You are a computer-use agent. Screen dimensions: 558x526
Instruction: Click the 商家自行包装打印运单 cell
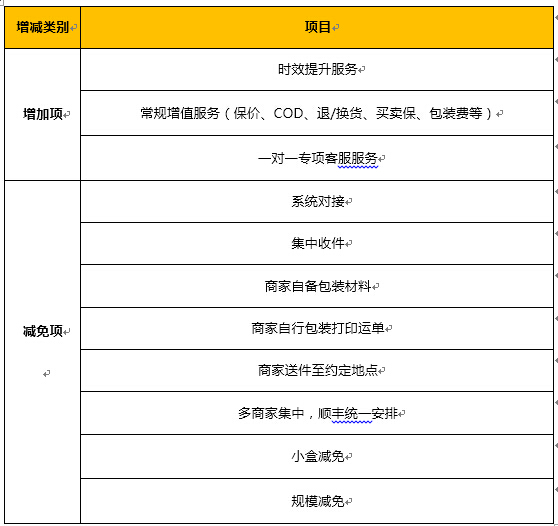click(317, 328)
